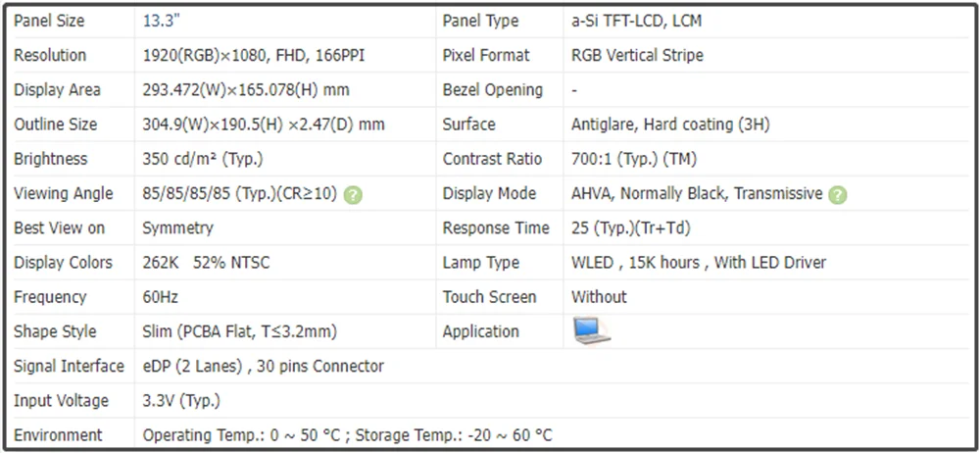Click the eDP 30 pins Connector value
The image size is (980, 453).
263,366
